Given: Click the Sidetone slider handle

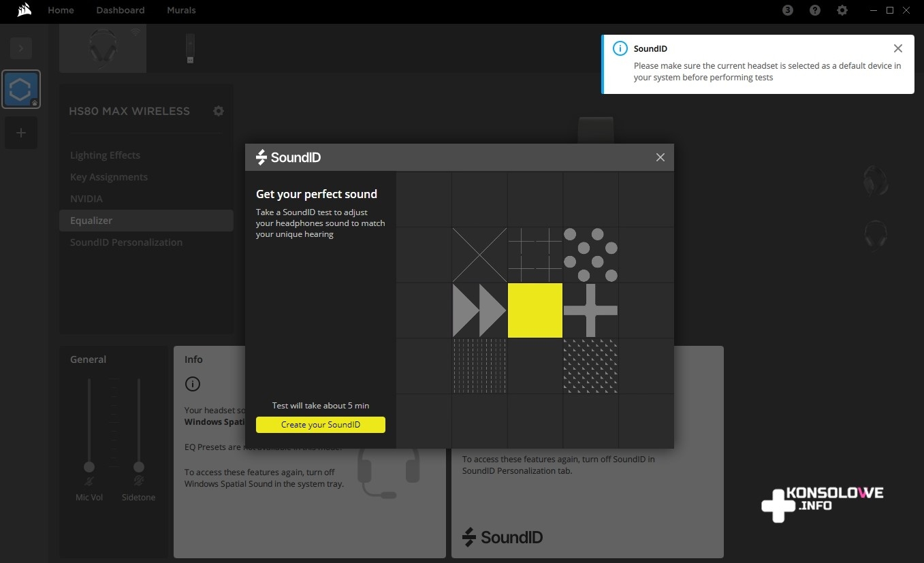Looking at the screenshot, I should click(139, 467).
